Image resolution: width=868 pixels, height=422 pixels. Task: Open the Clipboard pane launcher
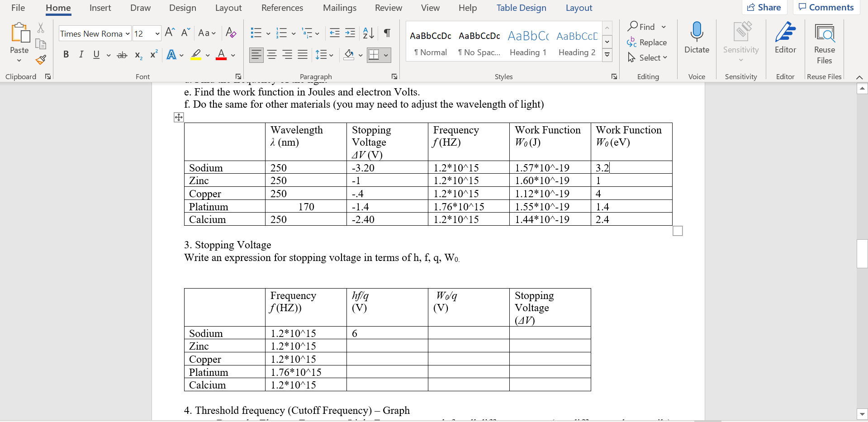(x=48, y=76)
